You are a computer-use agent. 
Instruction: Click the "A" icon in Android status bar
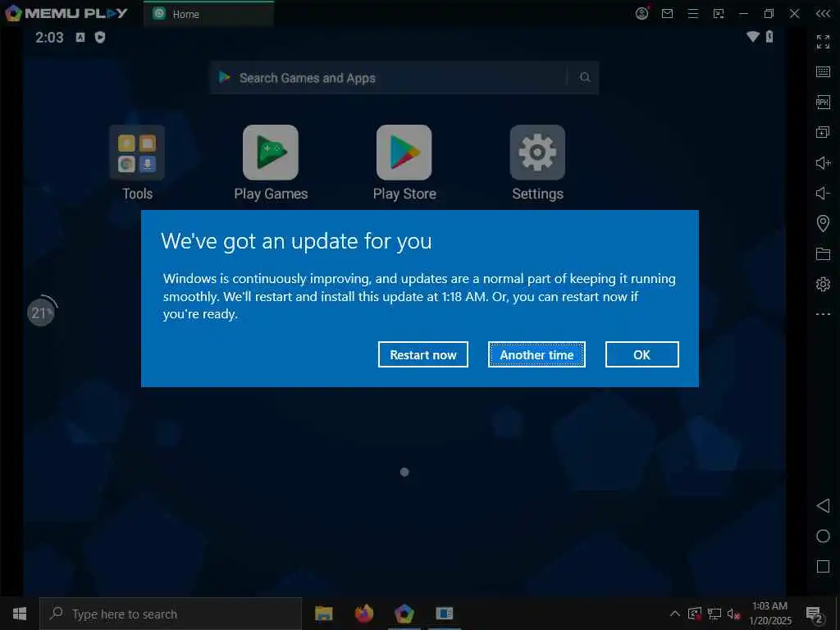tap(80, 37)
